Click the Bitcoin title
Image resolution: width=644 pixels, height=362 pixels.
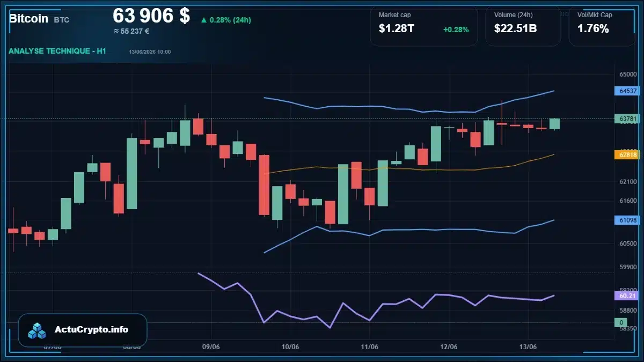[28, 19]
